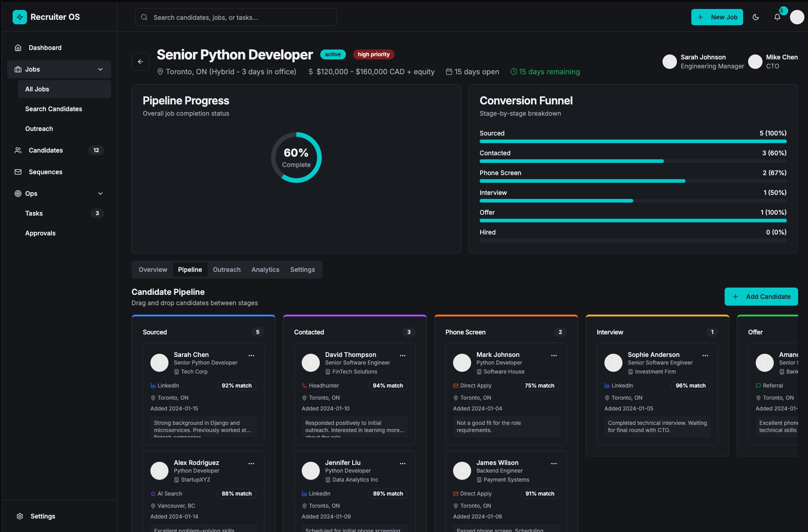
Task: Open Search Candidates in the sidebar
Action: click(x=54, y=109)
